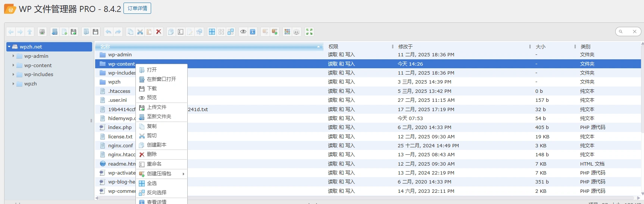Click the create archive toolbar icon
This screenshot has height=204, width=644.
275,32
